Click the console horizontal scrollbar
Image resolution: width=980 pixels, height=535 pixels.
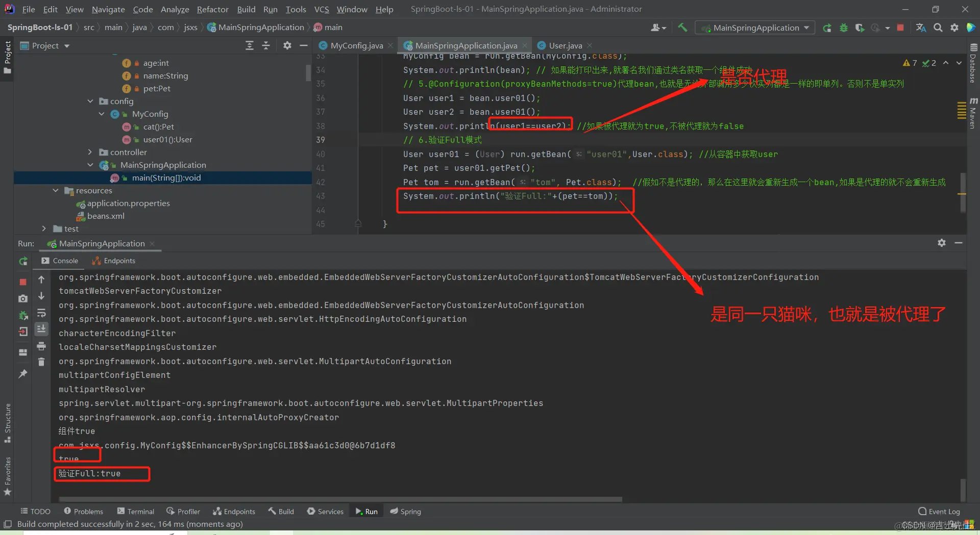click(340, 499)
